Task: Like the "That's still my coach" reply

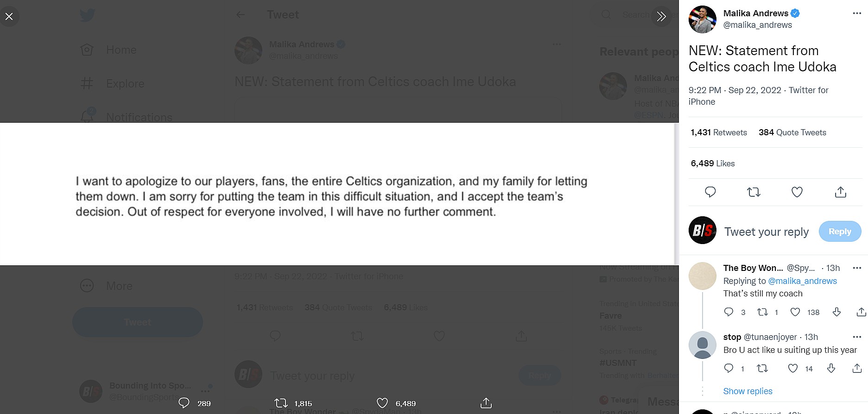Action: [795, 312]
